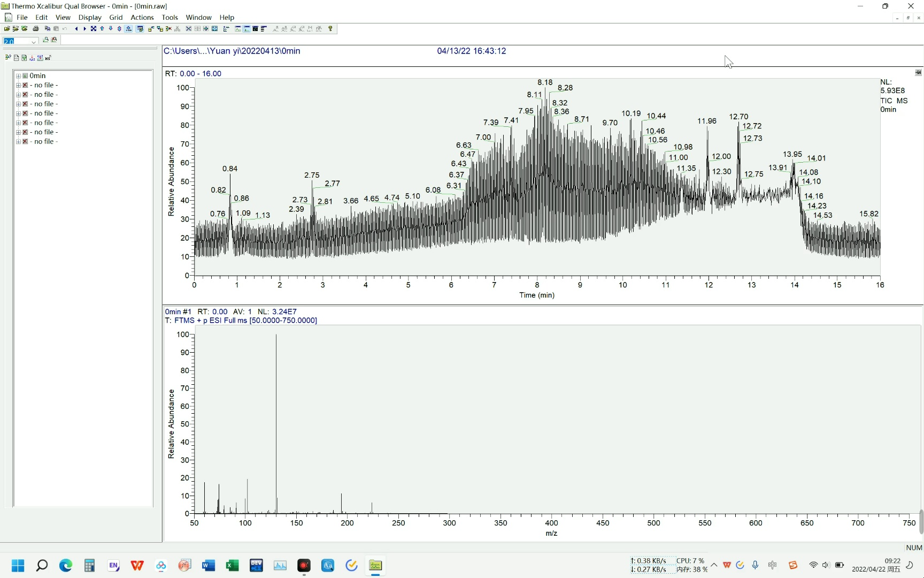Open the fourth info bar peak icon
924x578 pixels.
32,58
